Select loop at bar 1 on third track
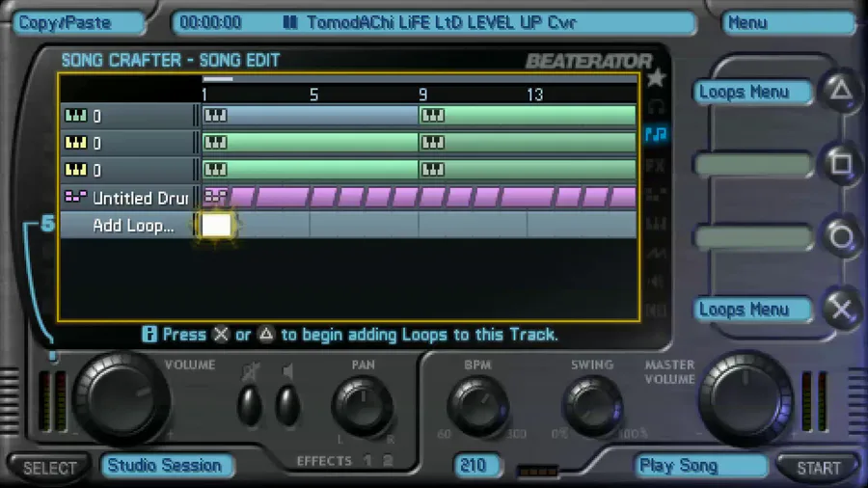Screen dimensions: 868x488 (x=310, y=170)
